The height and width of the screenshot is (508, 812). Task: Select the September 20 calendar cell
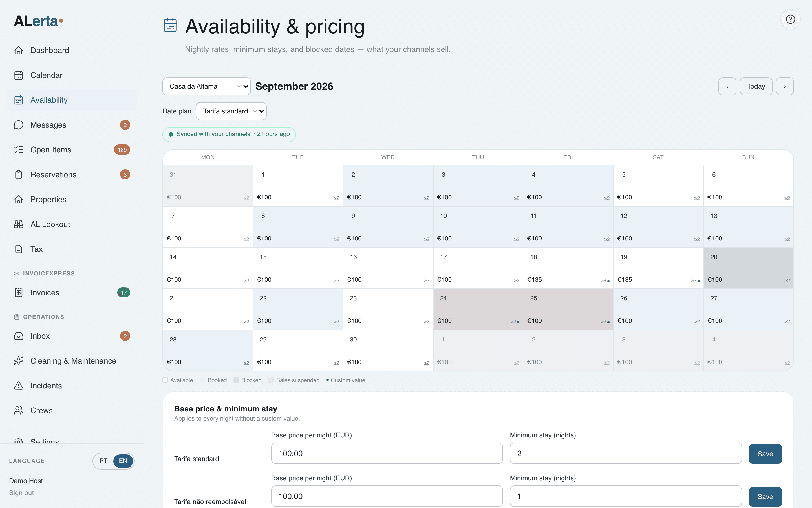(748, 268)
